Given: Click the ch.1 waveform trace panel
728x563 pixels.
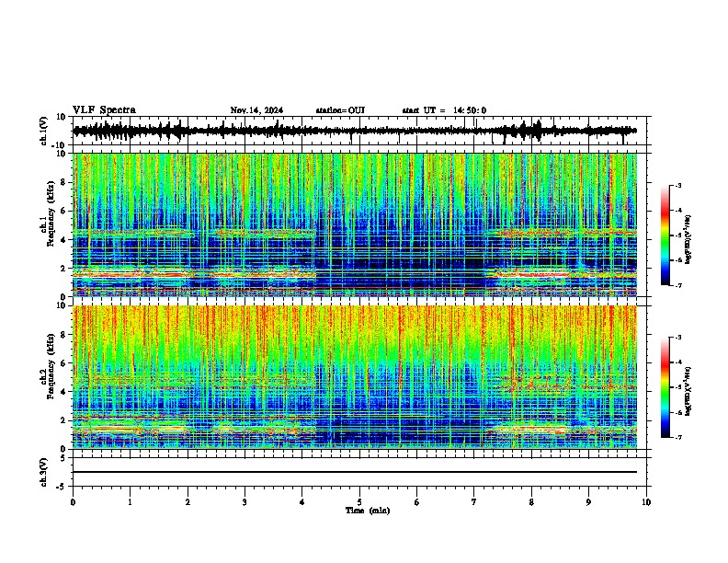Looking at the screenshot, I should tap(358, 131).
